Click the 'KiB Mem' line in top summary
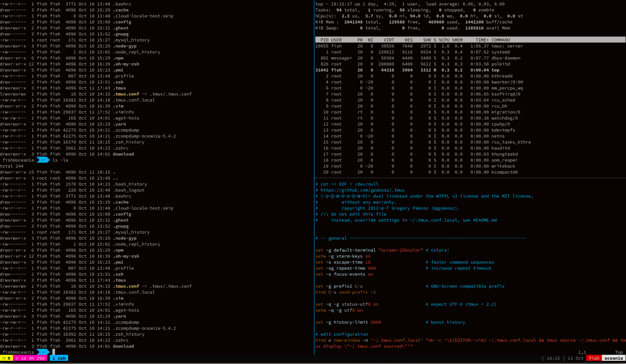 [x=414, y=22]
